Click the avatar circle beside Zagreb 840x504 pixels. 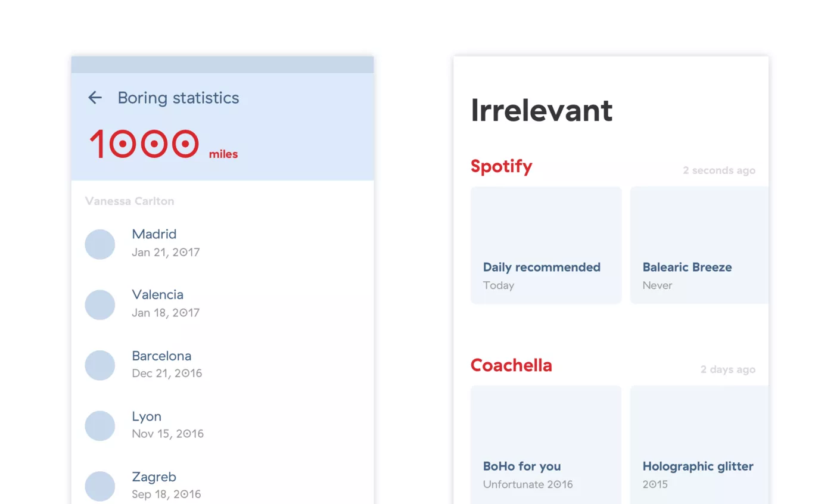[x=100, y=486]
